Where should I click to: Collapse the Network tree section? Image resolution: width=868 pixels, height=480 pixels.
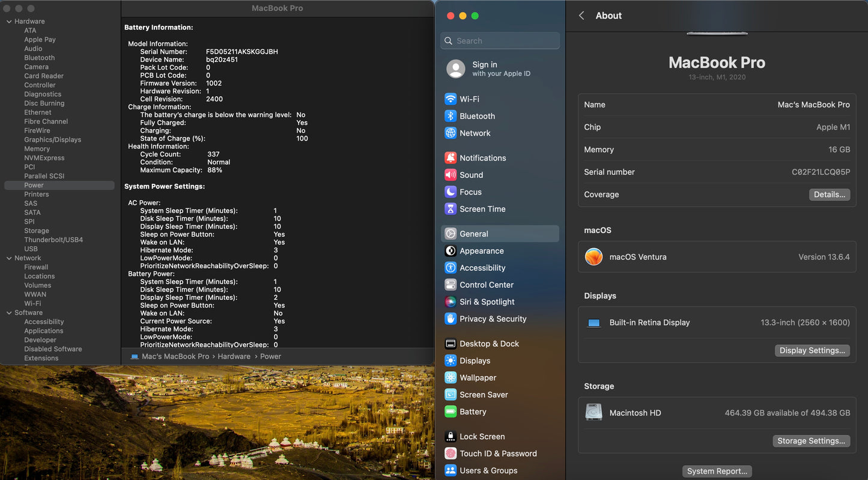click(9, 258)
